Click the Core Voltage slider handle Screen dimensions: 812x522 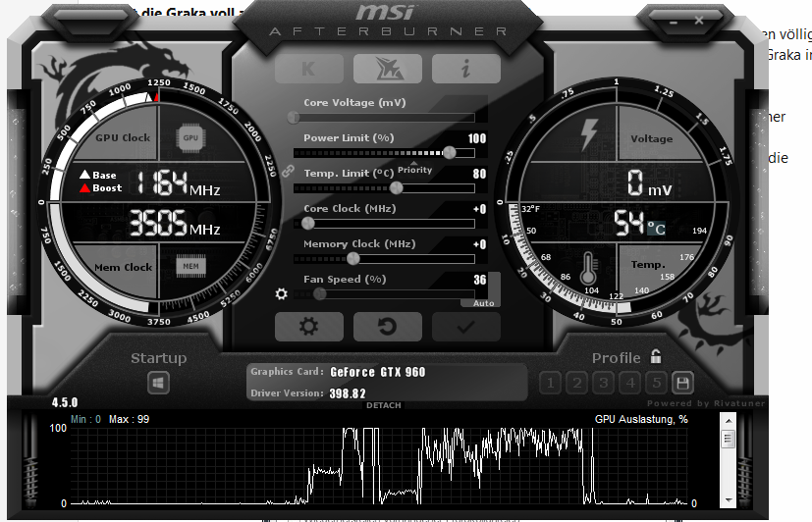click(x=294, y=118)
